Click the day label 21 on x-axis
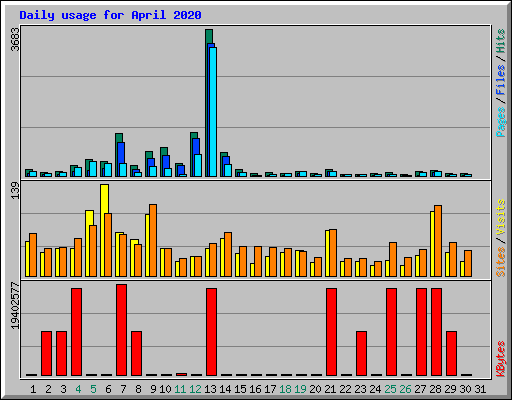The image size is (512, 400). coord(330,389)
